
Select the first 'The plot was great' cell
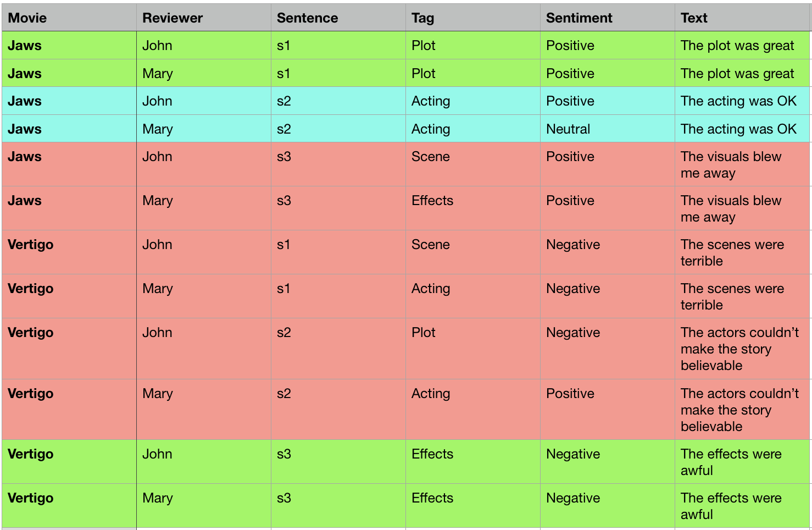743,46
